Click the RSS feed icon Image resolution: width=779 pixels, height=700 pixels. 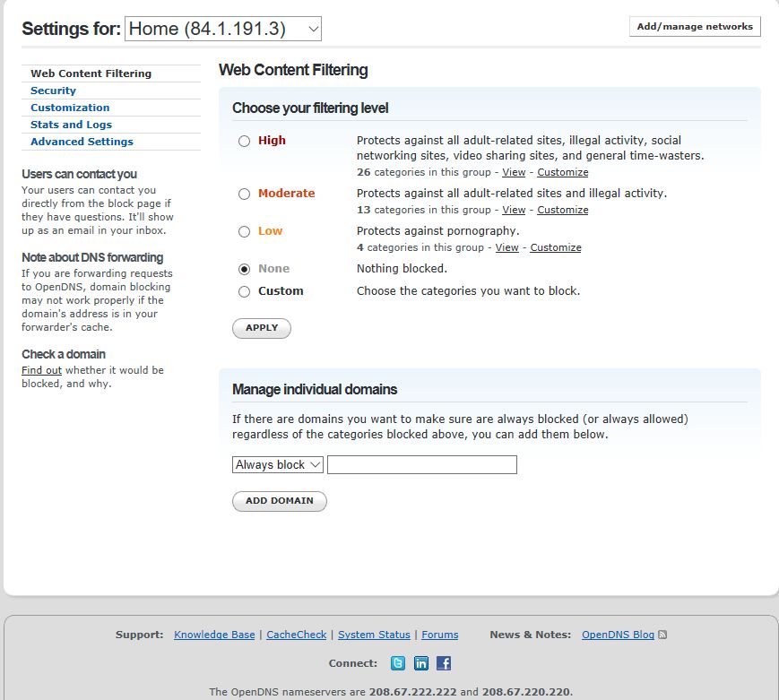[x=662, y=635]
